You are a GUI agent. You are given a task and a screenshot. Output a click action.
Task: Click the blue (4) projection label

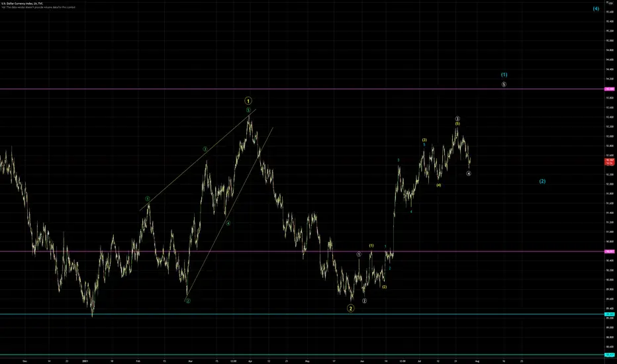[596, 9]
